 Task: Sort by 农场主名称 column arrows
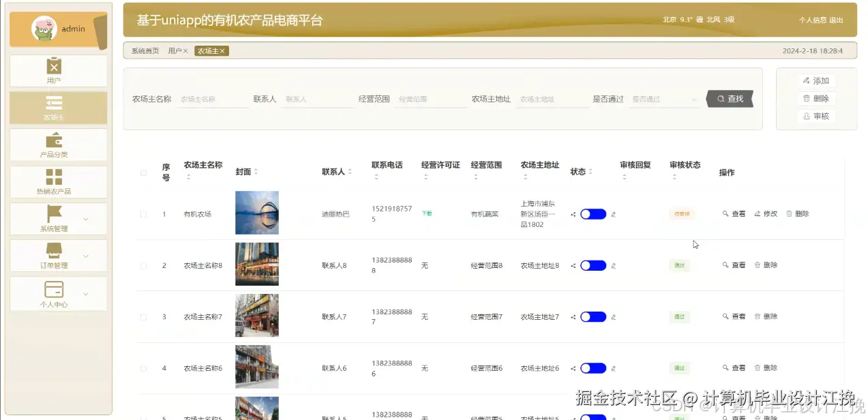tap(188, 177)
